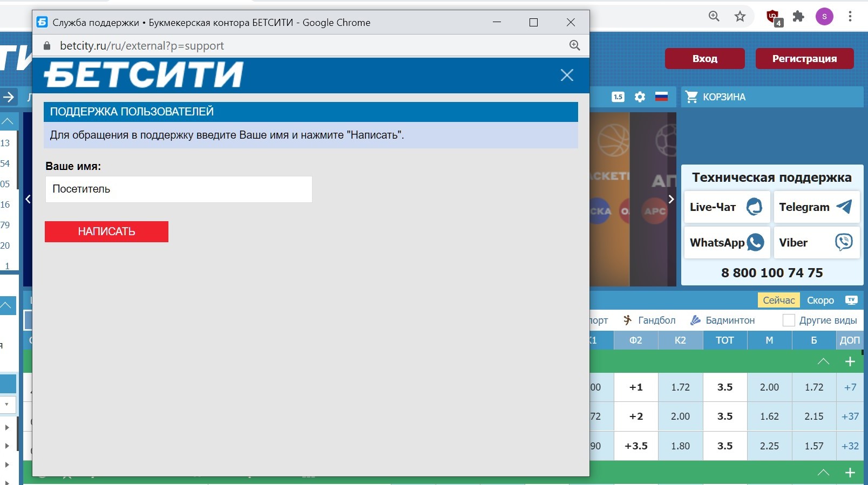Image resolution: width=868 pixels, height=485 pixels.
Task: Click the betcity.ru popup address URL
Action: 142,46
